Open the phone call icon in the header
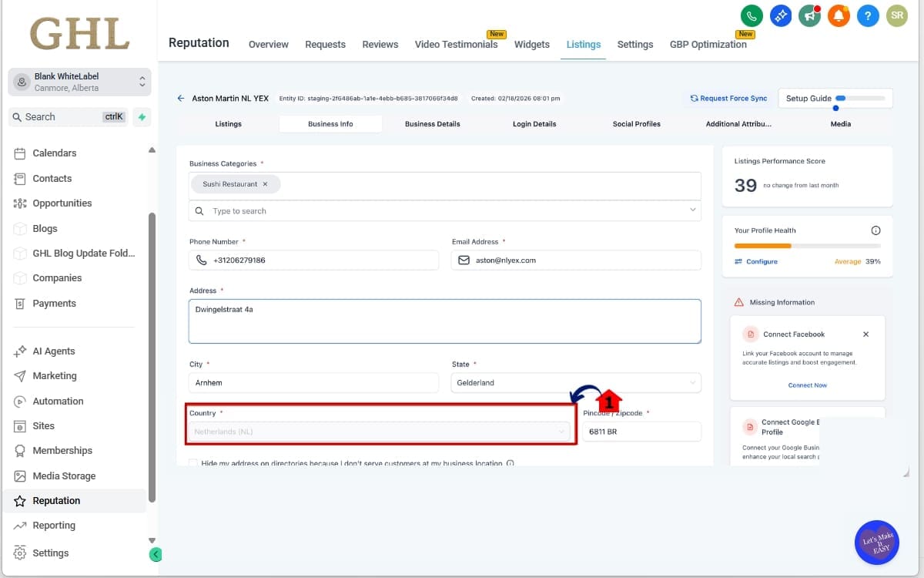924x578 pixels. (752, 15)
